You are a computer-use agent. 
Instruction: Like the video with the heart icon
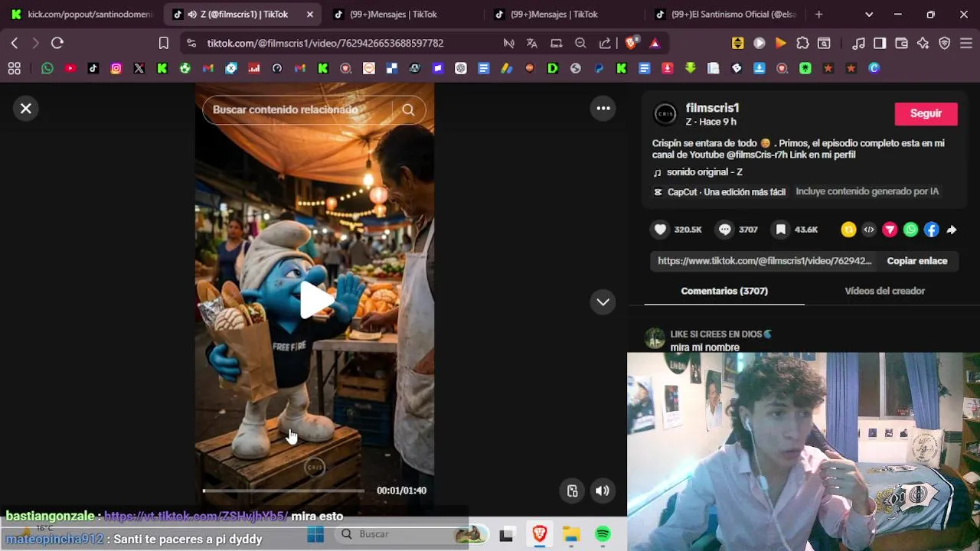[660, 230]
